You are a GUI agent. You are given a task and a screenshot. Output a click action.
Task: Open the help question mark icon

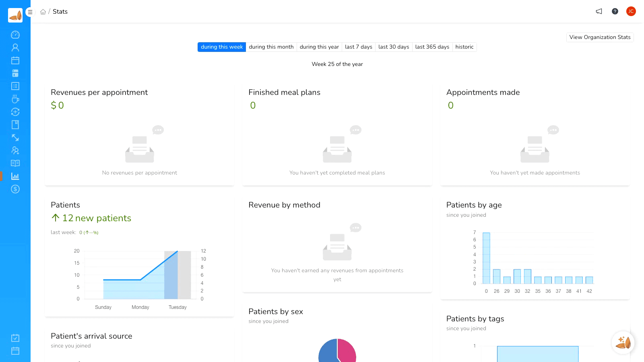(x=615, y=11)
